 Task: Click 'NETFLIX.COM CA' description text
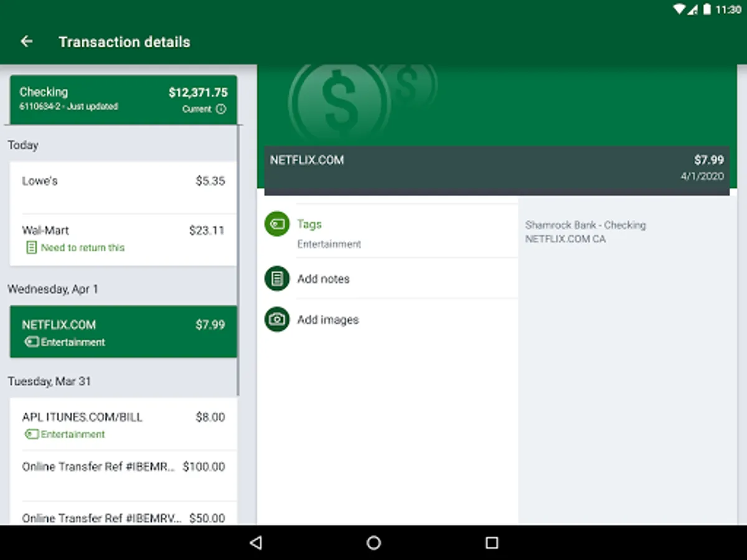click(x=565, y=239)
